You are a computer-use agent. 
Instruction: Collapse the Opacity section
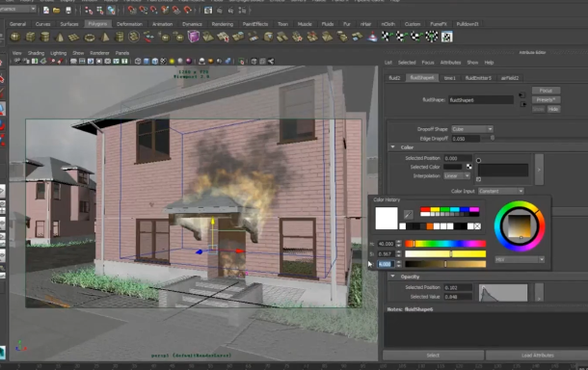click(392, 277)
